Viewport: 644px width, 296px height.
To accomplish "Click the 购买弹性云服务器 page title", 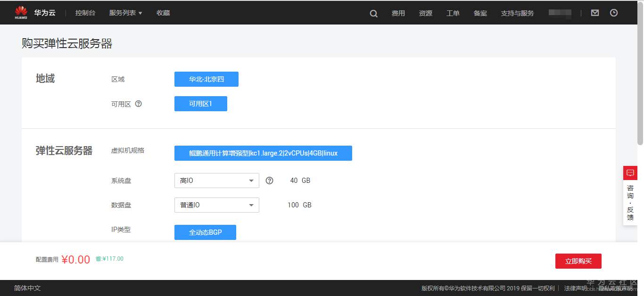I will (67, 44).
